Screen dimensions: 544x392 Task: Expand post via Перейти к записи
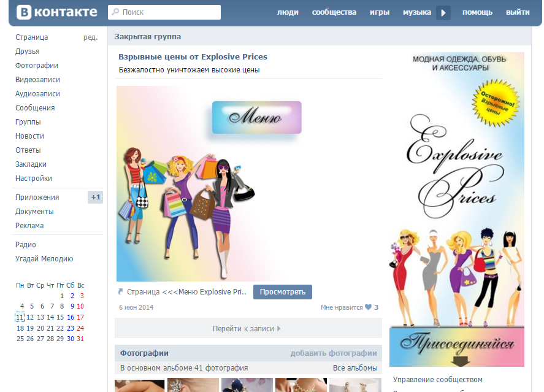(x=247, y=328)
